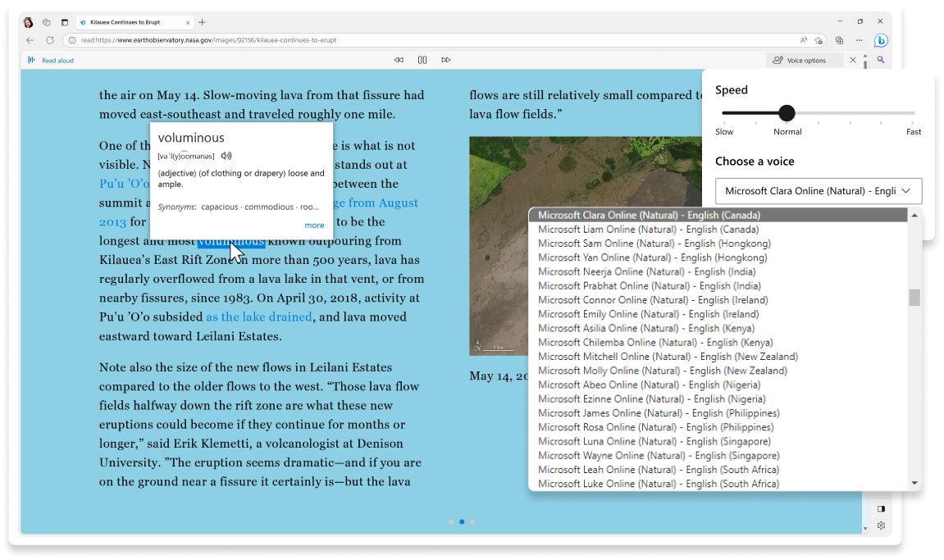The height and width of the screenshot is (560, 944).
Task: Open the Choose a voice dropdown
Action: point(819,191)
